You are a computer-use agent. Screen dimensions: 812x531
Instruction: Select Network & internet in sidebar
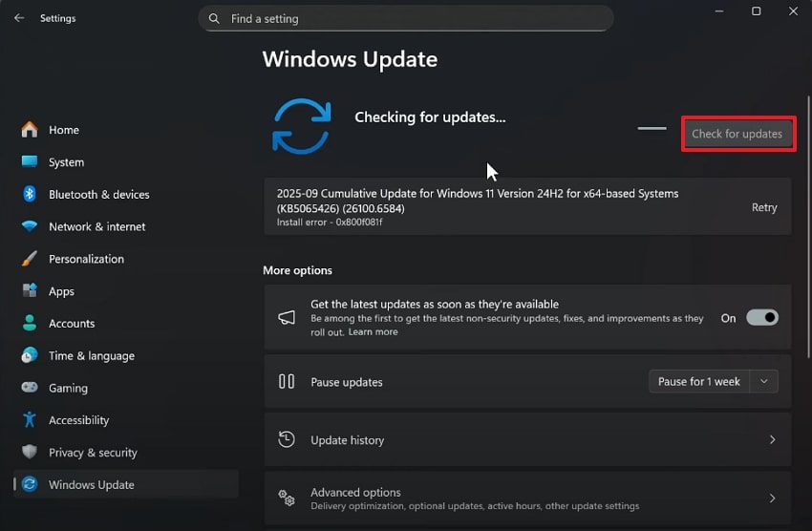point(126,226)
